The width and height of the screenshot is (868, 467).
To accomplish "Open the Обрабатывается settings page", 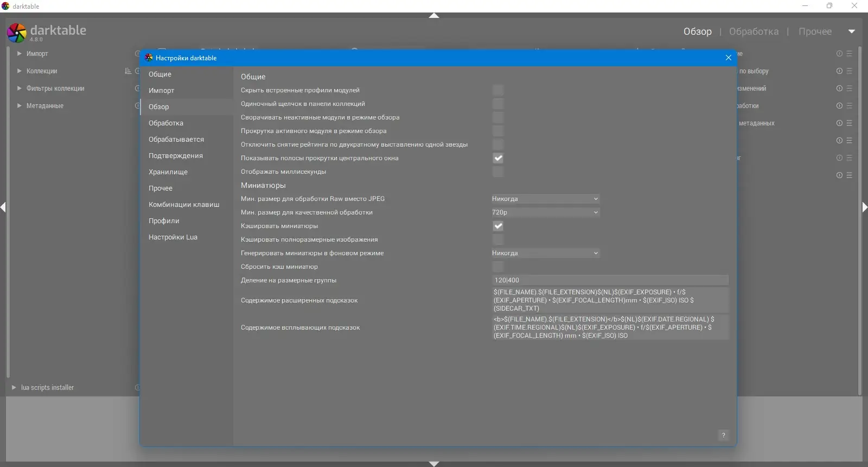I will 187,140.
